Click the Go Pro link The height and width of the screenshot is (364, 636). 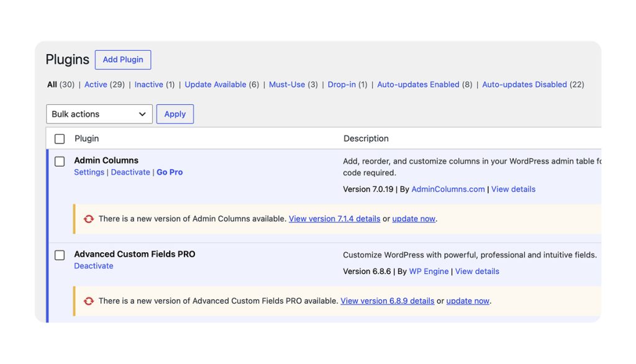[x=170, y=172]
